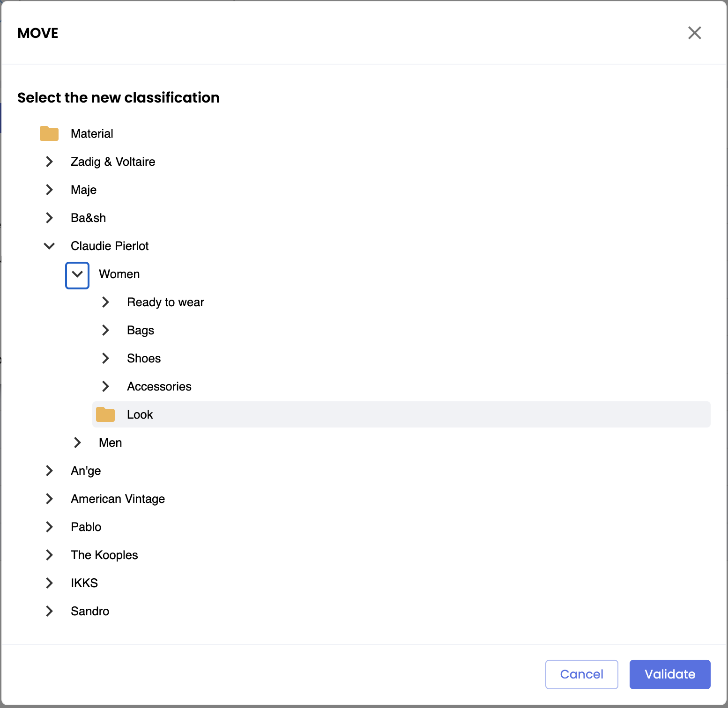This screenshot has width=728, height=708.
Task: Close the Move dialog with the X
Action: (695, 33)
